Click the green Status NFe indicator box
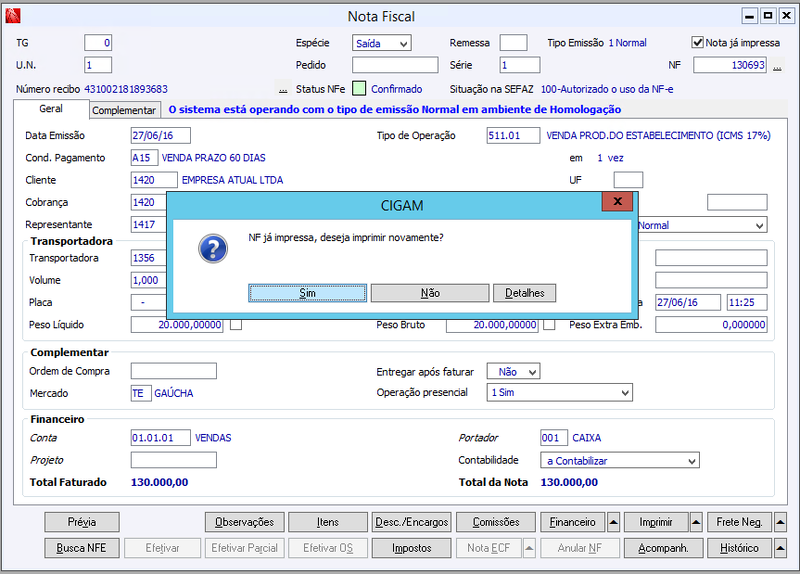Image resolution: width=800 pixels, height=574 pixels. click(359, 89)
